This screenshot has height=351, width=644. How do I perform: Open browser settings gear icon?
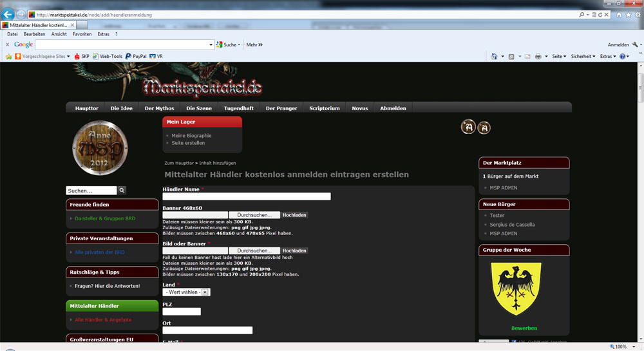coord(636,14)
